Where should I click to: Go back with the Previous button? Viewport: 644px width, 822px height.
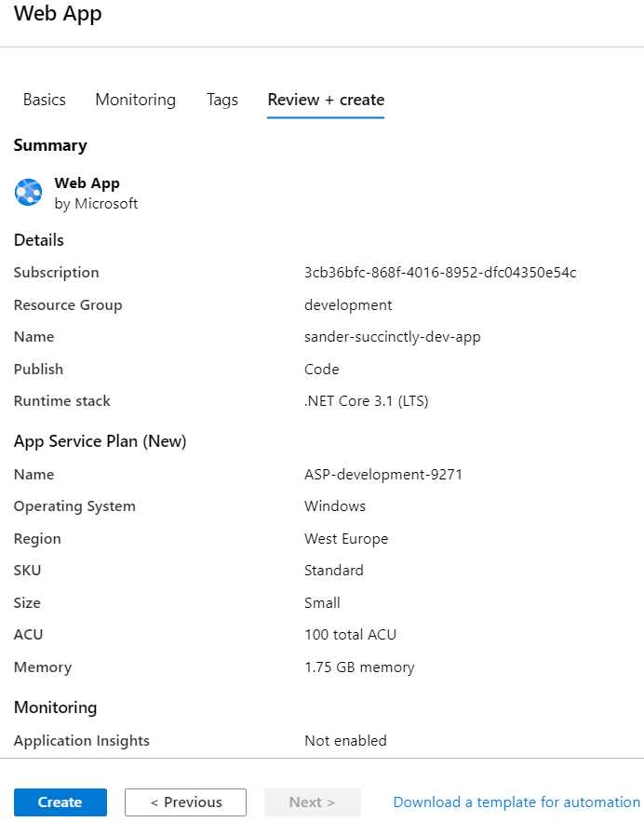pos(184,802)
